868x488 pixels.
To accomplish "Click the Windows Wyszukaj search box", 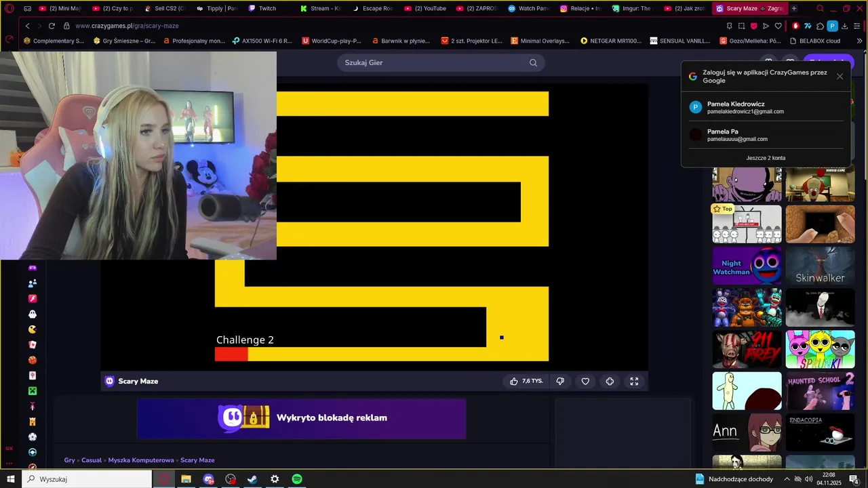I will tap(88, 479).
